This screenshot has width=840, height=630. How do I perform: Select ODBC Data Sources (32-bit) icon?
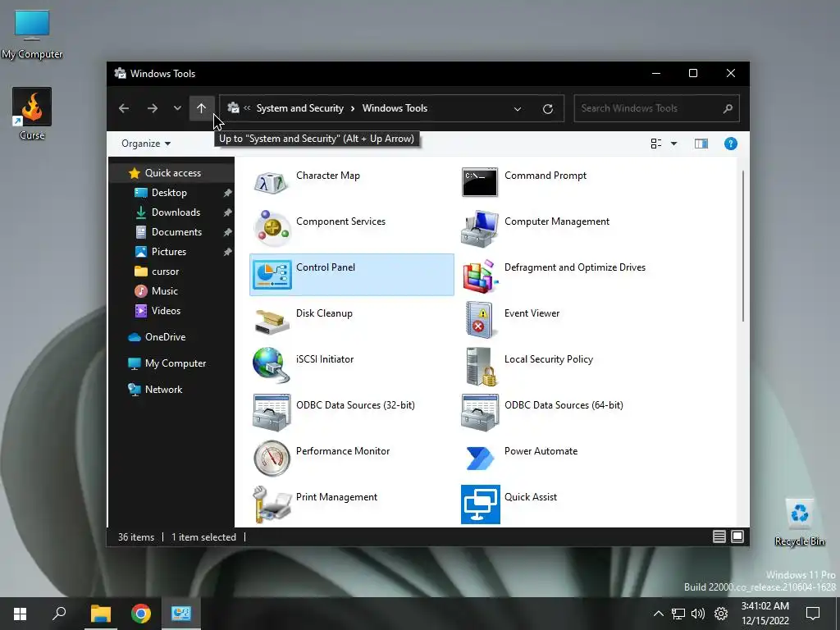[272, 412]
